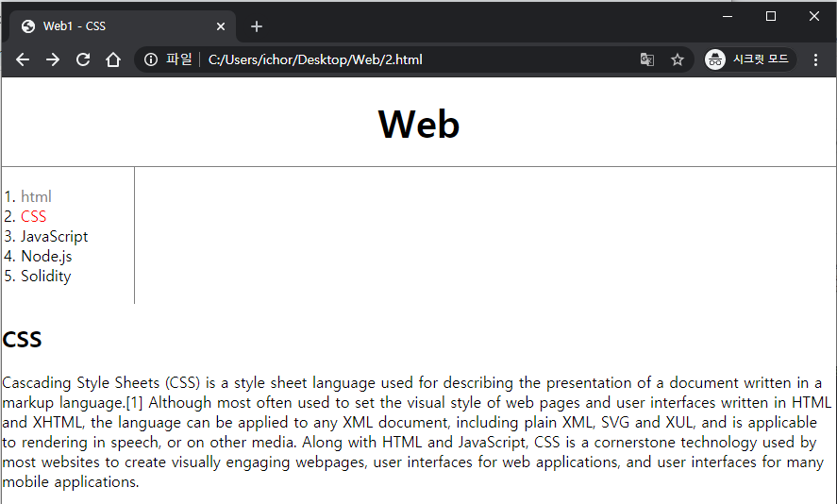Viewport: 837px width, 504px height.
Task: Open the translate page icon in address bar
Action: tap(647, 59)
